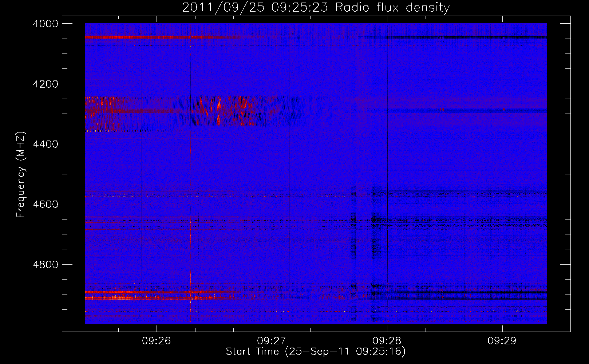The height and width of the screenshot is (364, 589).
Task: Click the plot title "2011/09/25 09:25:23 Radio flux density"
Action: [316, 7]
